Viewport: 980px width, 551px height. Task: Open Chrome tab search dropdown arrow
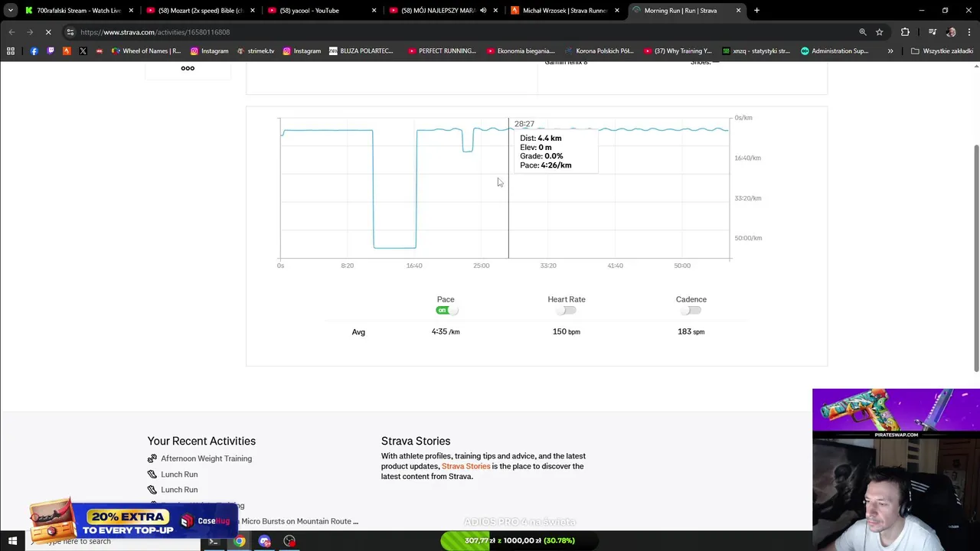(11, 11)
